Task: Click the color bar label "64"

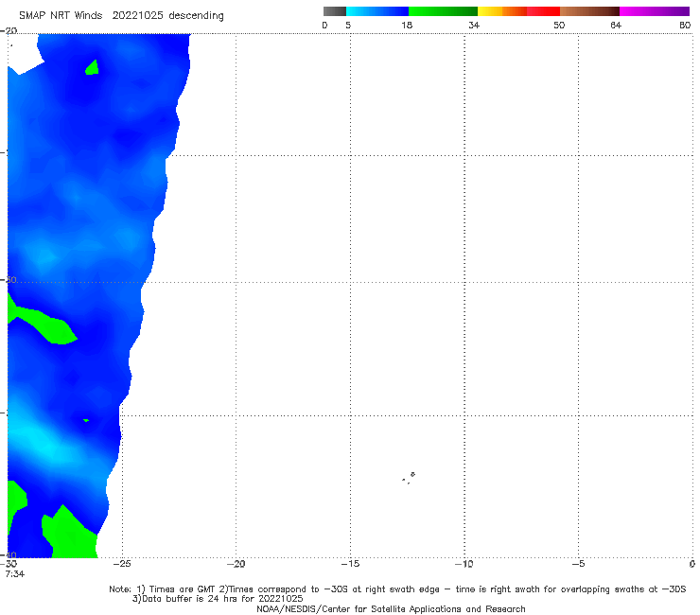Action: pyautogui.click(x=616, y=26)
